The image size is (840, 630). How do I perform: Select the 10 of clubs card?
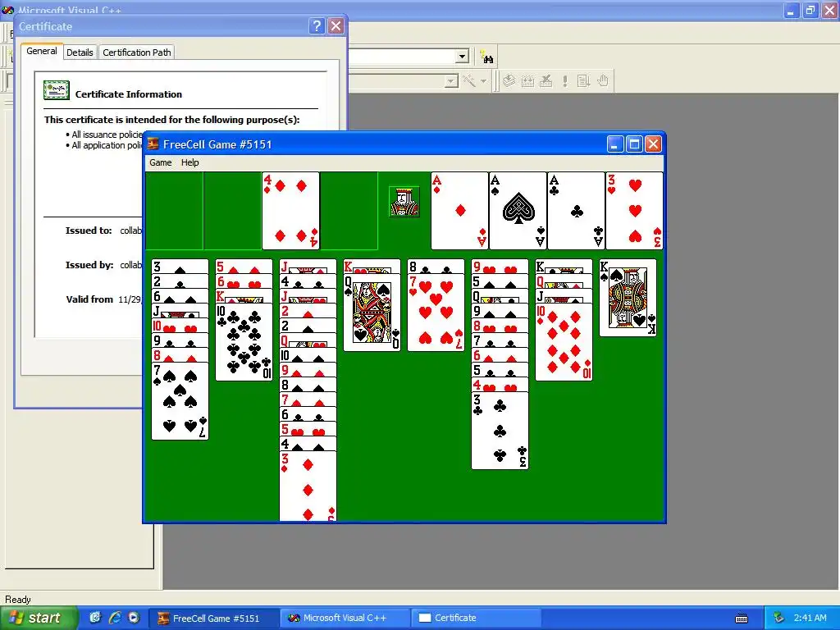(x=244, y=342)
